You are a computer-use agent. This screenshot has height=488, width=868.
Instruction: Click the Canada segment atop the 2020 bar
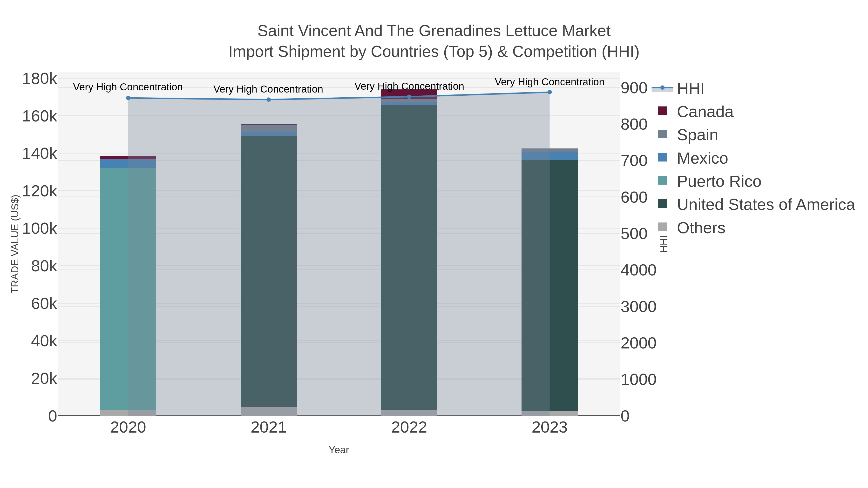[x=128, y=158]
